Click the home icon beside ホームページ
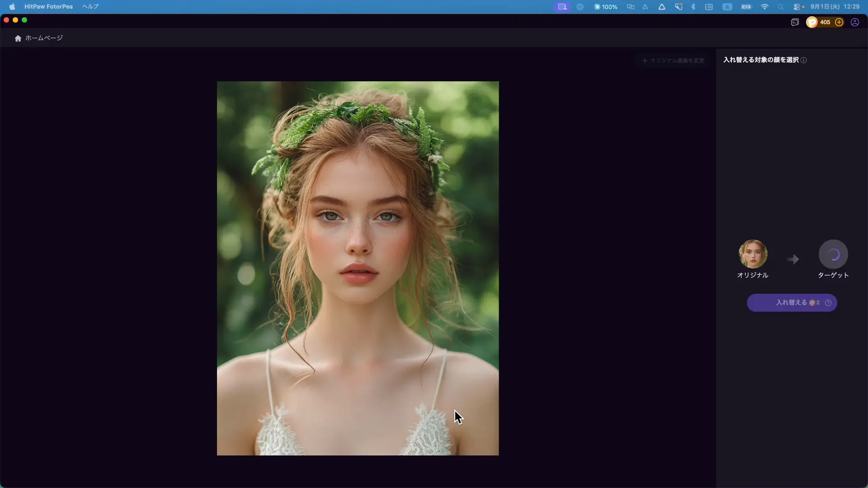 coord(18,38)
